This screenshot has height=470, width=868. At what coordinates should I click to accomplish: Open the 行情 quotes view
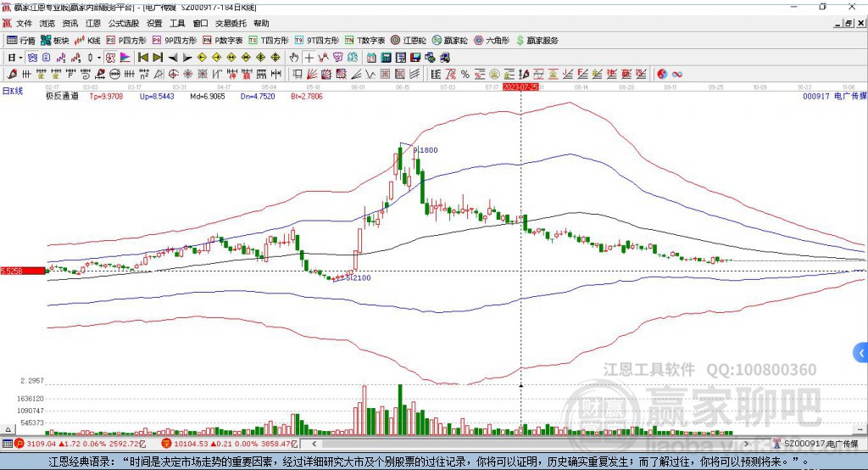[x=21, y=41]
